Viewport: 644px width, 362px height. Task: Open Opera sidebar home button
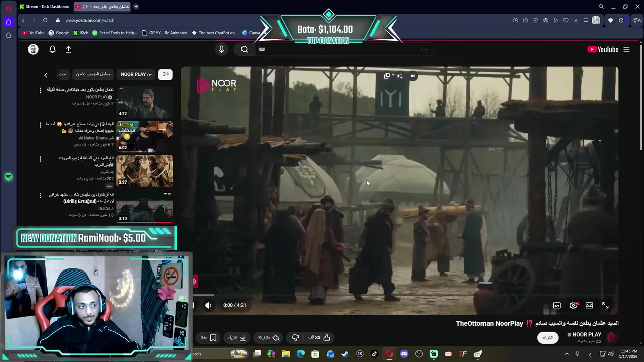8,22
